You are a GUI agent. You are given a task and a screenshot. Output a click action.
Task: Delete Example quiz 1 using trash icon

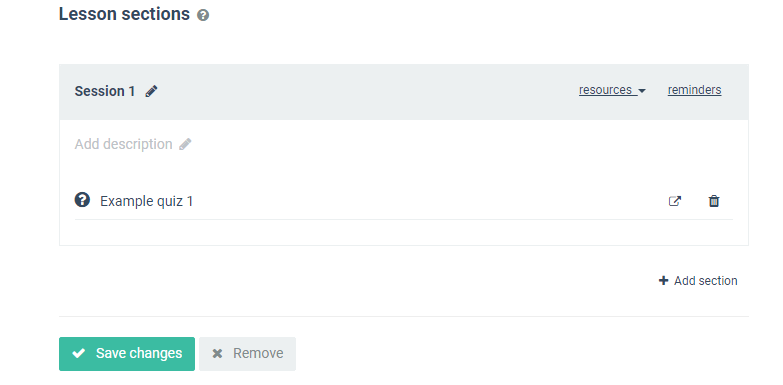click(714, 201)
